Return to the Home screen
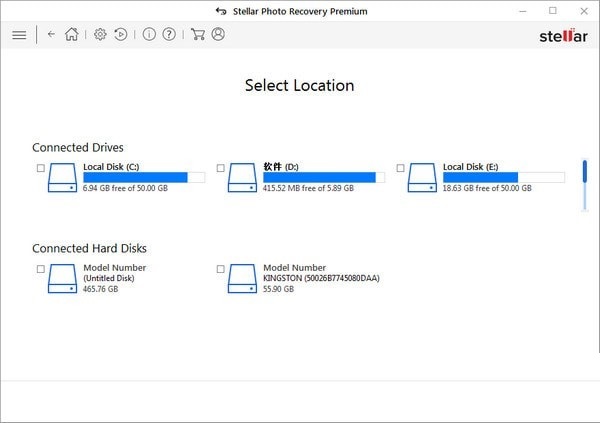The height and width of the screenshot is (423, 600). [72, 34]
